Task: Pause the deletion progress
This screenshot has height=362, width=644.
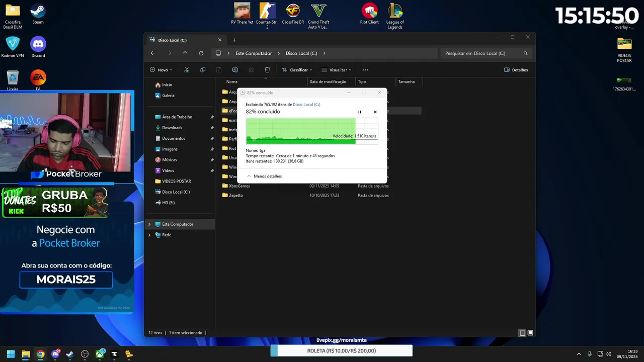Action: [x=360, y=112]
